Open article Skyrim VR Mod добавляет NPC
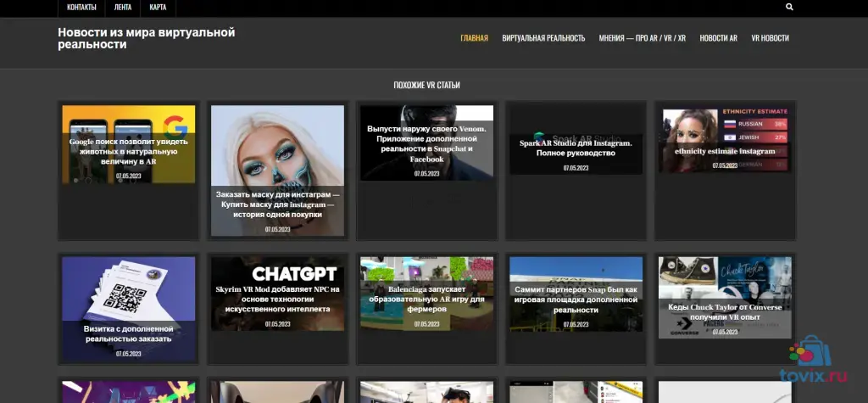The width and height of the screenshot is (868, 403). pos(278,299)
